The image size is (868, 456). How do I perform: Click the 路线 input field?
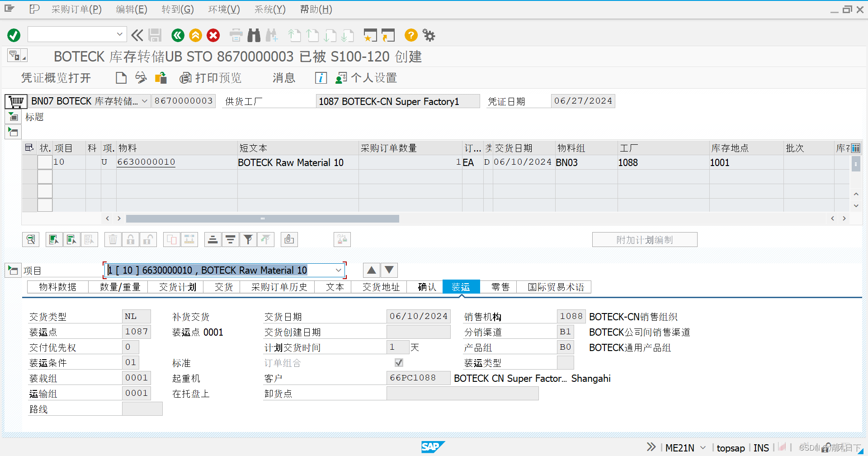(x=142, y=409)
